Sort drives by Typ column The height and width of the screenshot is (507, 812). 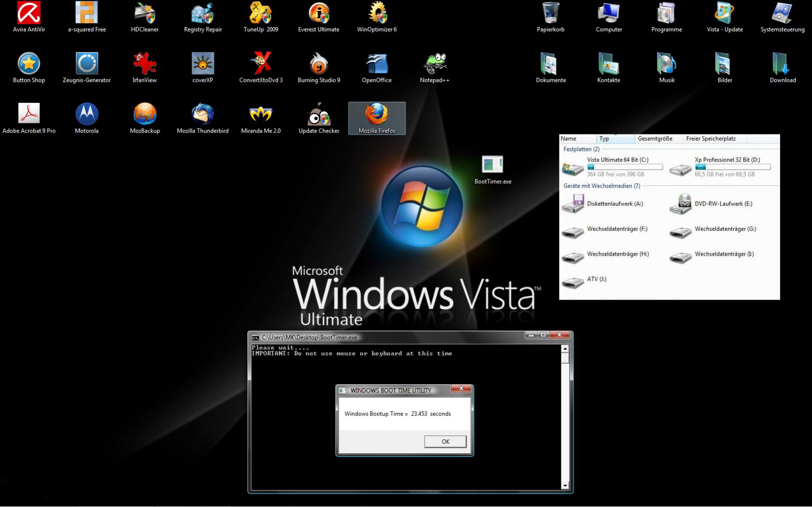(x=616, y=139)
